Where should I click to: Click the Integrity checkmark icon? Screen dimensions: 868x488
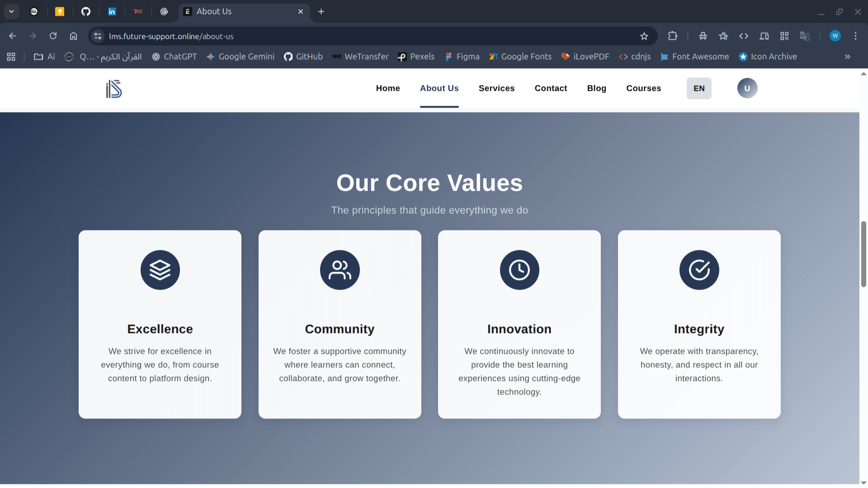pos(699,270)
